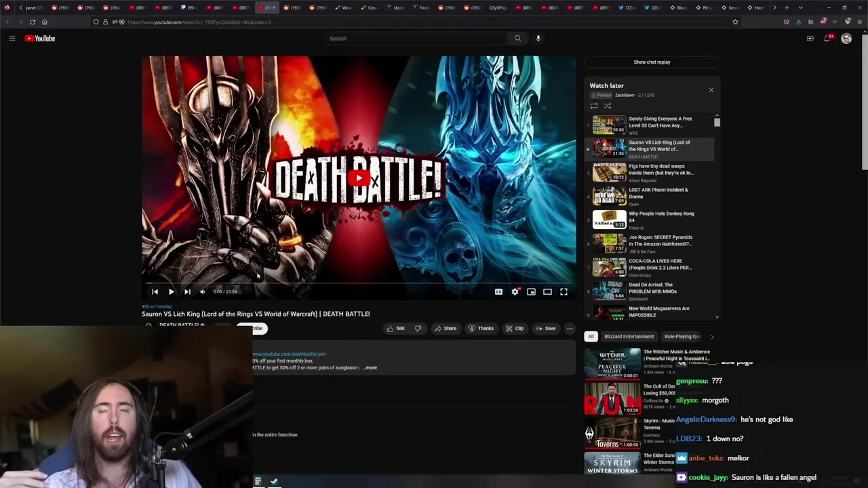The width and height of the screenshot is (868, 488).
Task: Skip to the next video in the player
Action: click(187, 291)
